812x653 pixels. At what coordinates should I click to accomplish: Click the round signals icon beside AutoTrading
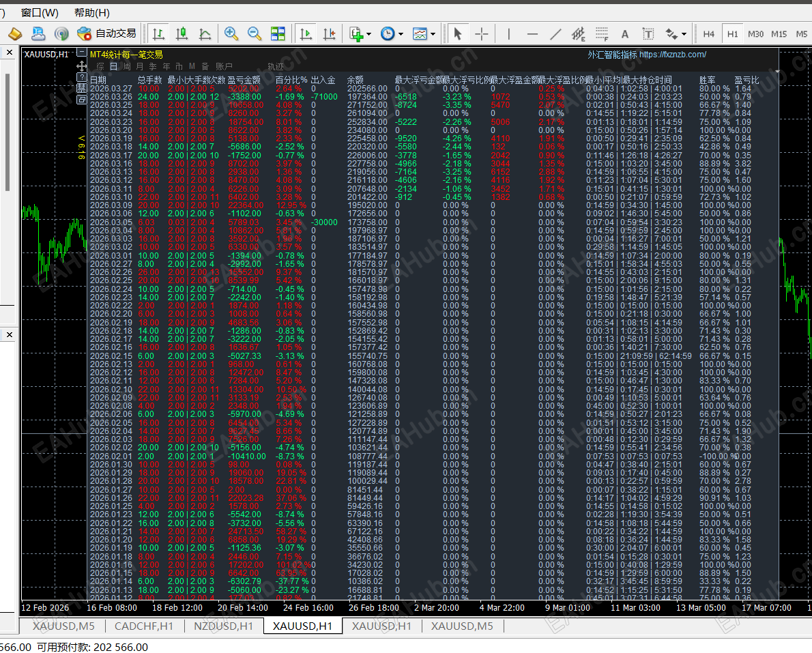click(61, 33)
